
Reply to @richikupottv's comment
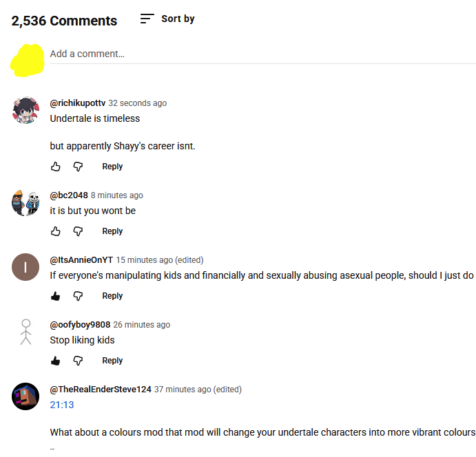point(112,167)
